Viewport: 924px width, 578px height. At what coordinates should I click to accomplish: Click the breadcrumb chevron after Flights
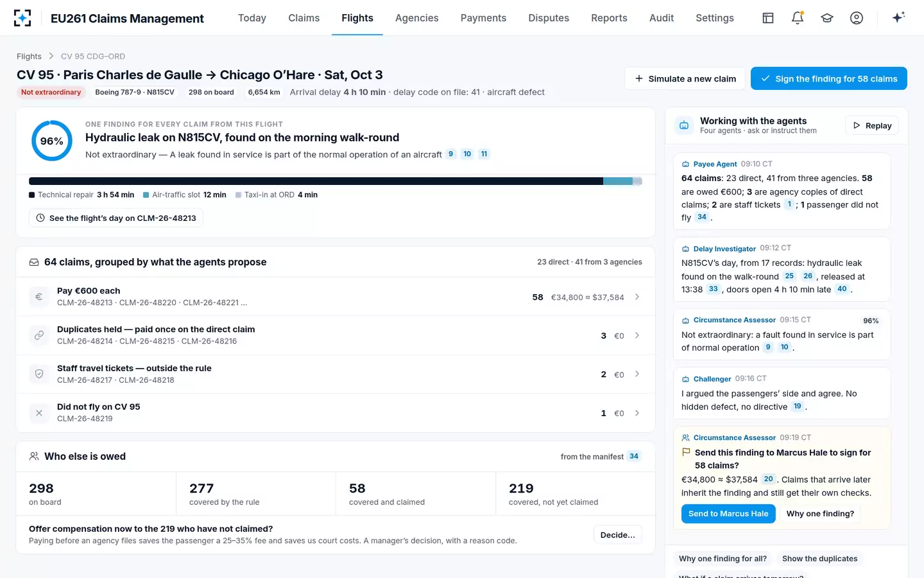51,57
